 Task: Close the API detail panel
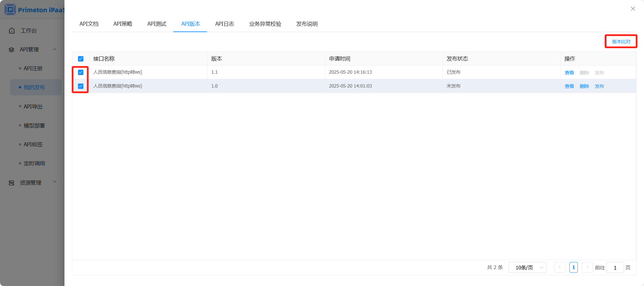633,9
